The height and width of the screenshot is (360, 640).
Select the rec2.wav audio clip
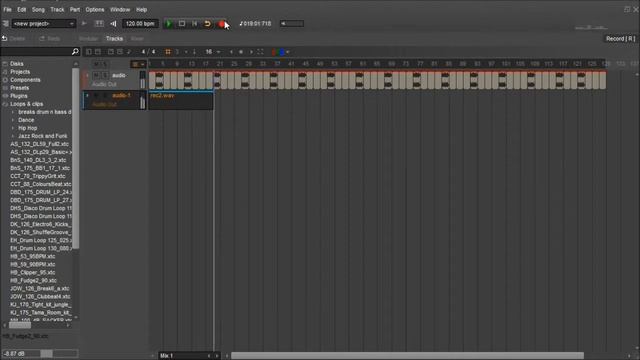pyautogui.click(x=181, y=100)
